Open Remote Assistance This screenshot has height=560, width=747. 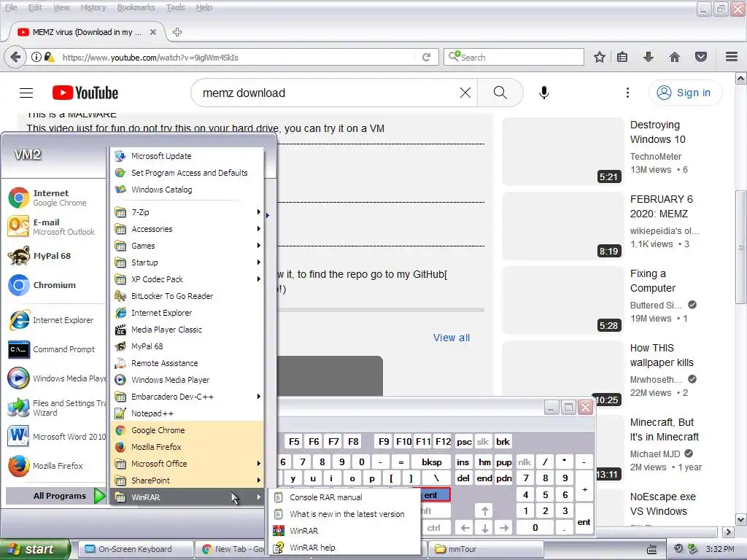pyautogui.click(x=187, y=363)
